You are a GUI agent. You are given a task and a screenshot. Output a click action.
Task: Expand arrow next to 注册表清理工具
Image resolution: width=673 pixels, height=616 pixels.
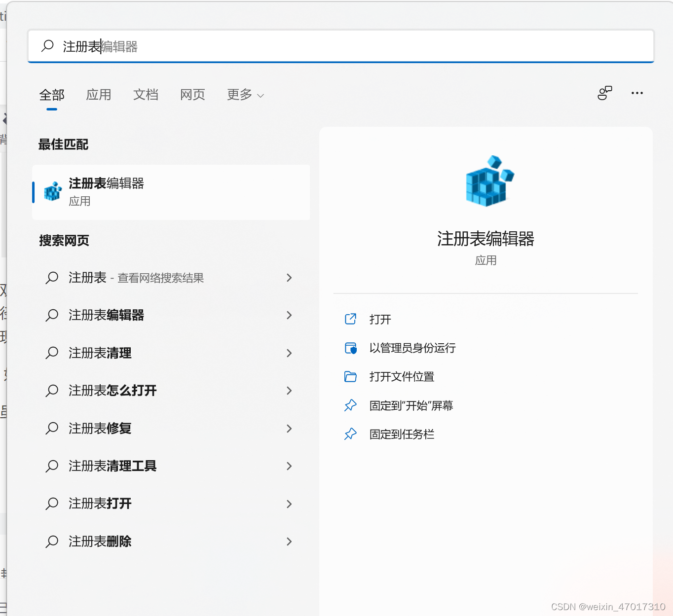(x=289, y=466)
